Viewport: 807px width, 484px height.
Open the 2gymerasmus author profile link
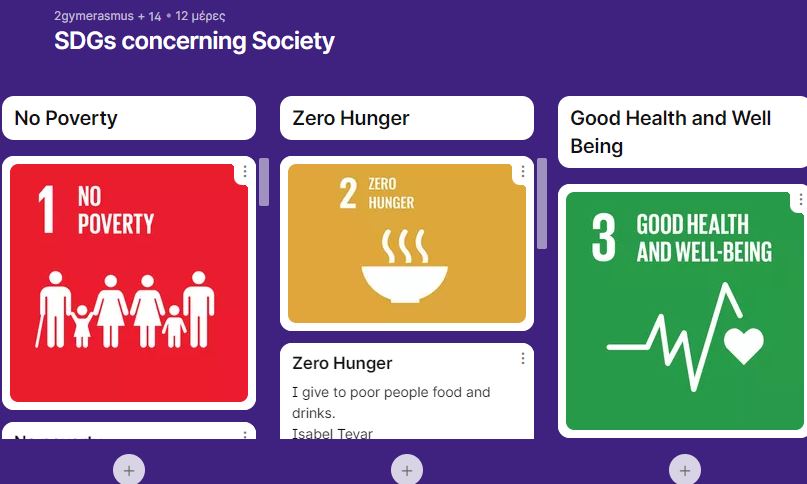(94, 16)
